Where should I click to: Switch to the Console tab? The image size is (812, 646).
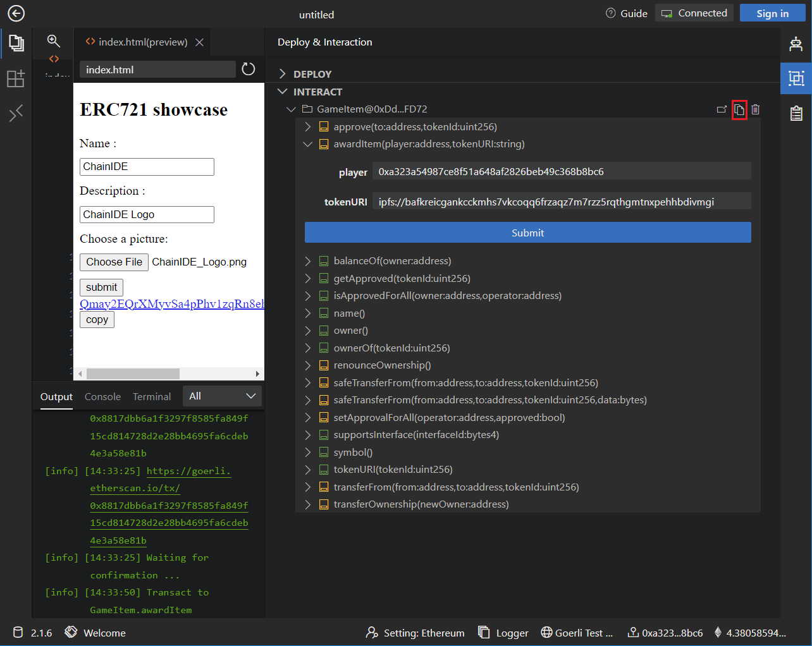[102, 397]
